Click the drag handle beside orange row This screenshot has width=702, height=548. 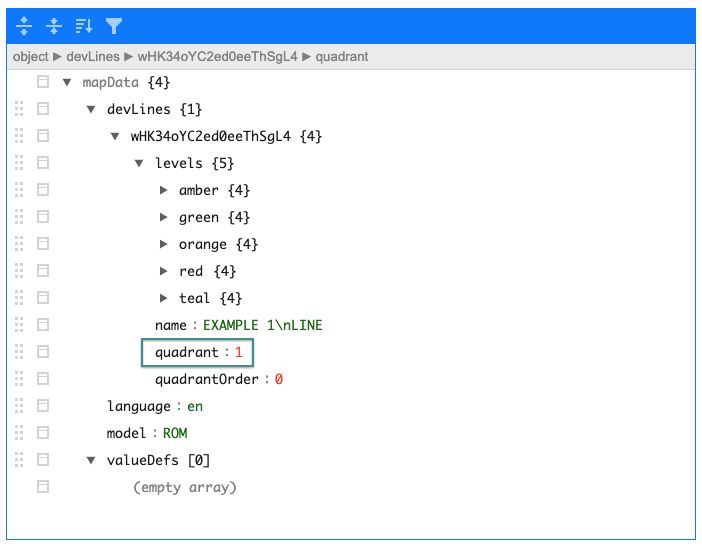click(19, 244)
